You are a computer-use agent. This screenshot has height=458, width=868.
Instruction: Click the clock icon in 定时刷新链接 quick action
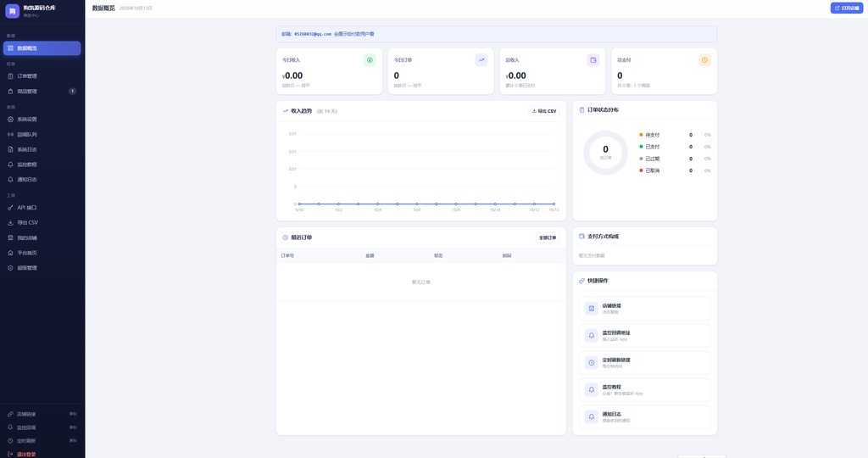[591, 363]
